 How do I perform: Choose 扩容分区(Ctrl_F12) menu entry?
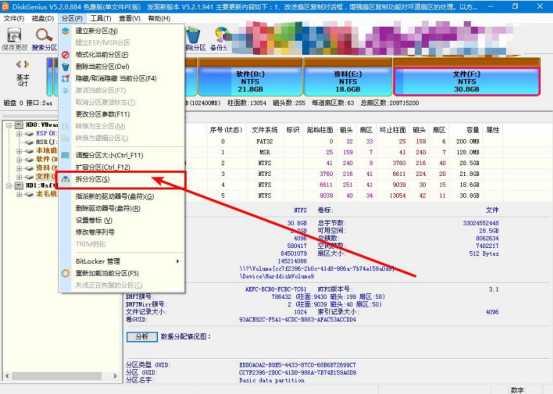pyautogui.click(x=103, y=167)
